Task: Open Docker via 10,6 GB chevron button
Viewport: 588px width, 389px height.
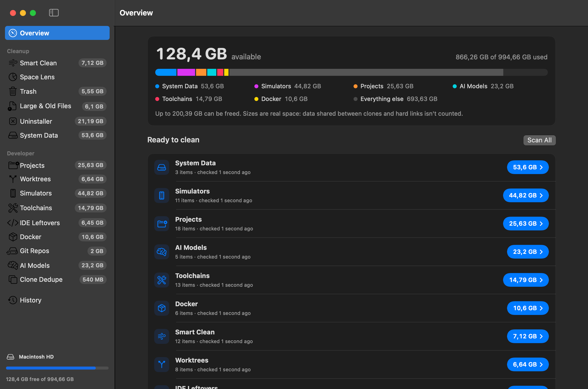Action: tap(528, 308)
